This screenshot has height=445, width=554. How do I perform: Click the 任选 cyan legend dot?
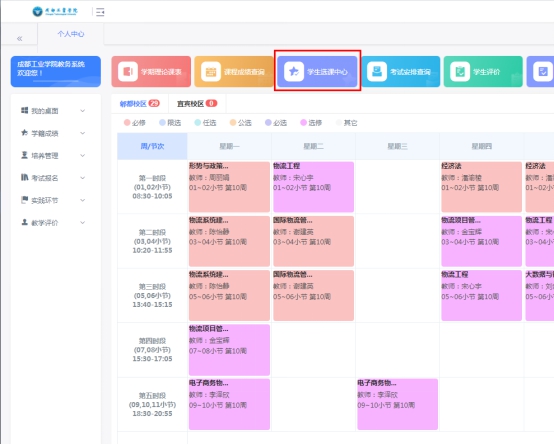pos(198,122)
